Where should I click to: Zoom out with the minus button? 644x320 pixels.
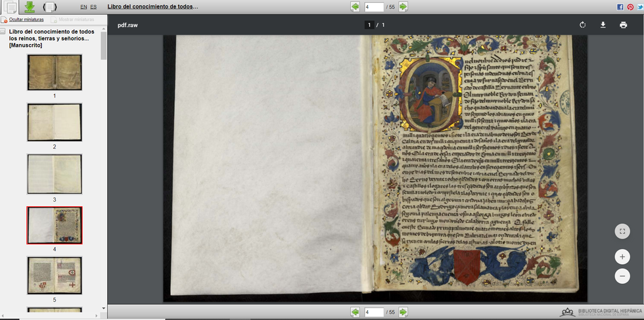pyautogui.click(x=622, y=276)
